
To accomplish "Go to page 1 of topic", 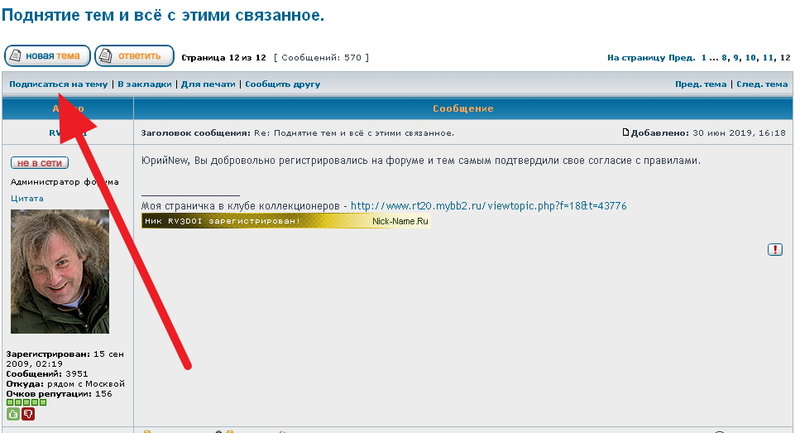I will [704, 58].
